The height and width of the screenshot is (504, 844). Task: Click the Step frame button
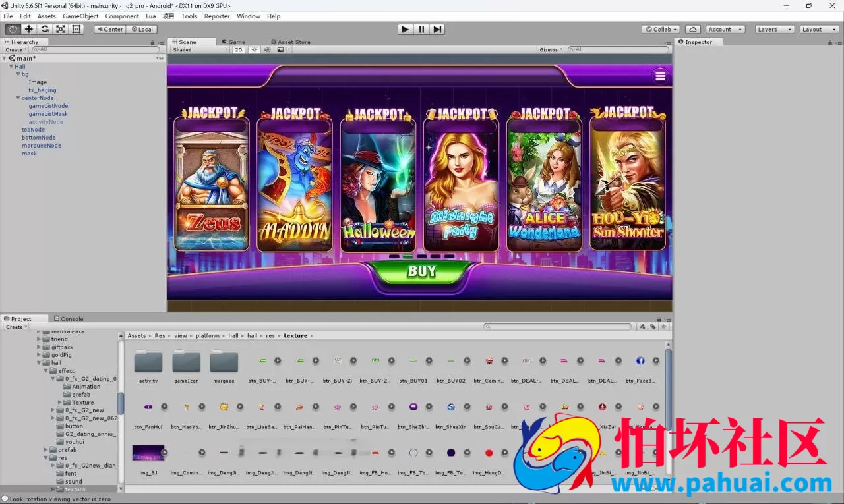click(437, 29)
